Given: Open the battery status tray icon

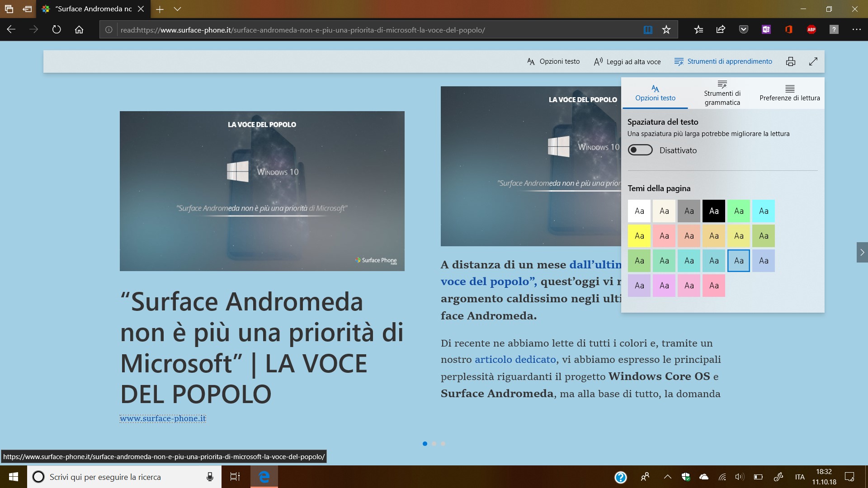Looking at the screenshot, I should tap(758, 477).
